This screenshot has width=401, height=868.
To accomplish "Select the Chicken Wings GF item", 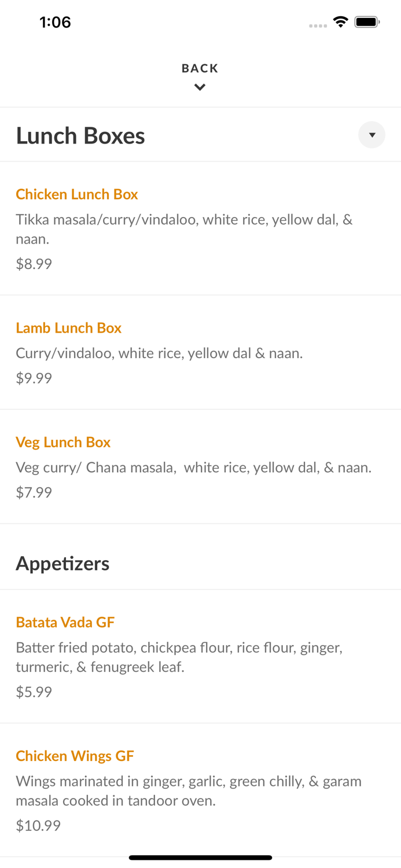I will pyautogui.click(x=75, y=756).
